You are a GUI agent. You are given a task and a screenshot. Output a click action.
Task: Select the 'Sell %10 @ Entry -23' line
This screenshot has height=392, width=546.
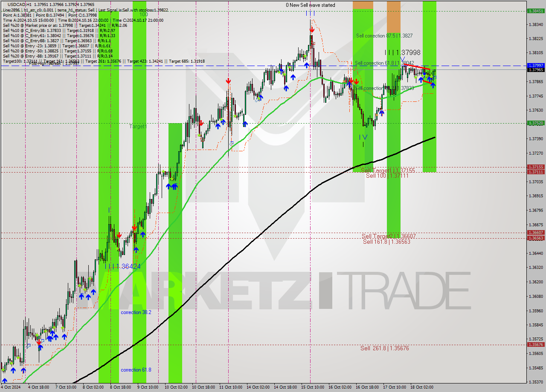click(x=56, y=46)
